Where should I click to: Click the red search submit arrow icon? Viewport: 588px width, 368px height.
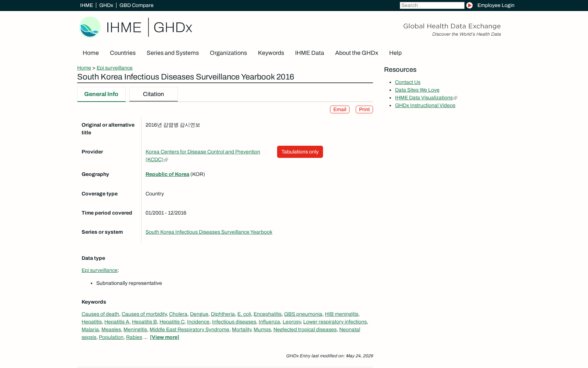click(x=469, y=5)
